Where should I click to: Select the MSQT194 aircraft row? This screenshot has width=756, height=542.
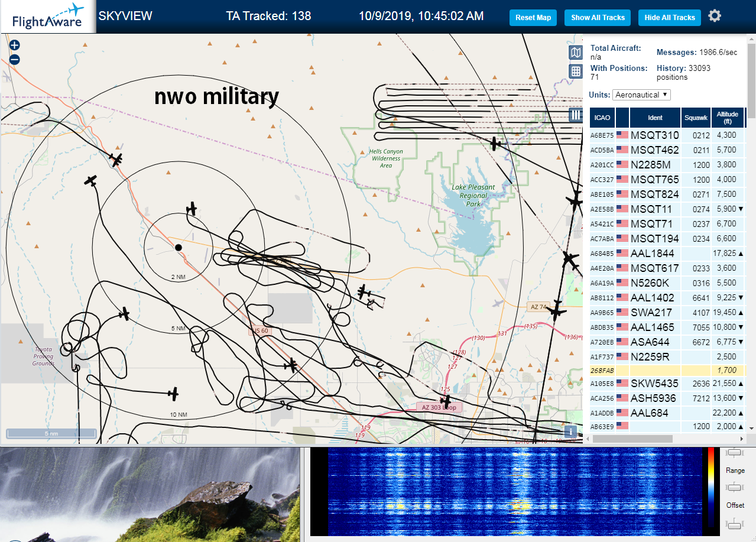click(667, 238)
